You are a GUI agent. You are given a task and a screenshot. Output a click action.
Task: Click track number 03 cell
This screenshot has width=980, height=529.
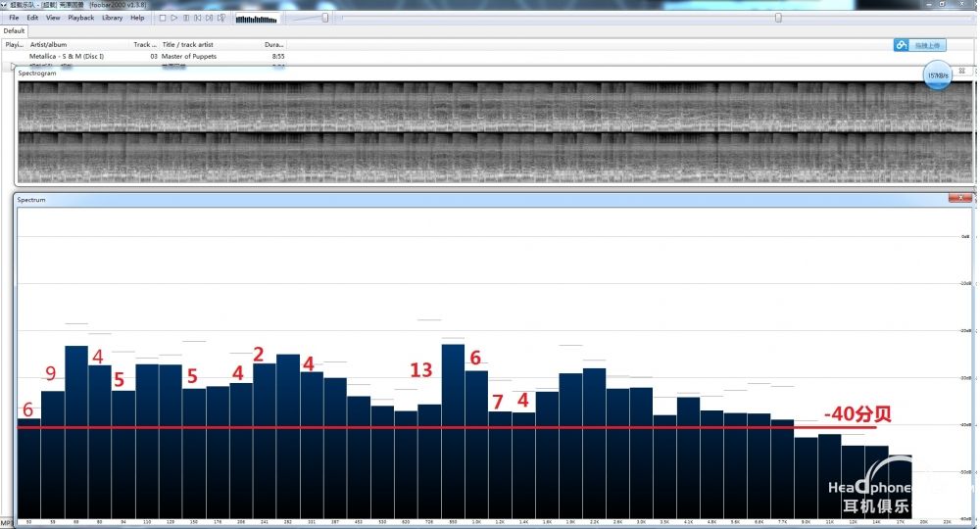pos(154,56)
